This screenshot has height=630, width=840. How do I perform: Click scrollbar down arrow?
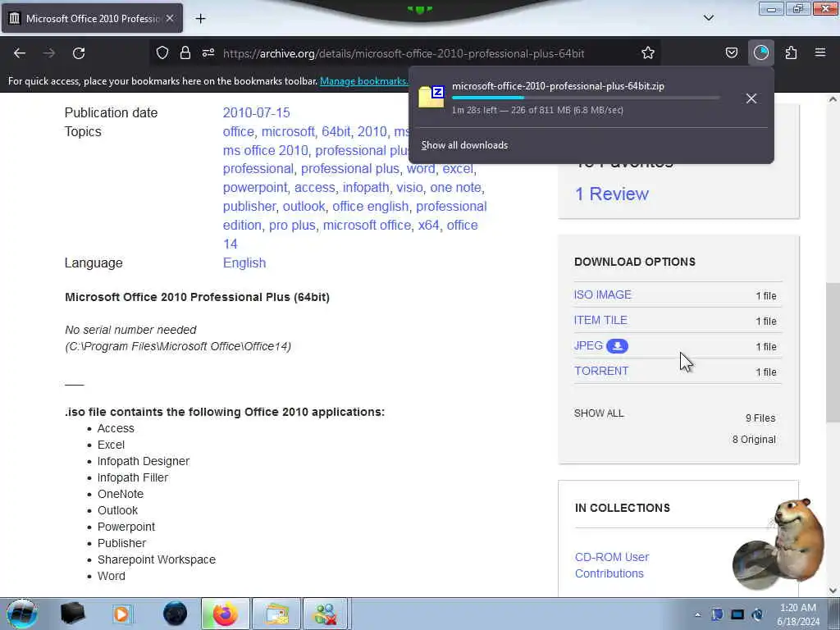point(833,591)
